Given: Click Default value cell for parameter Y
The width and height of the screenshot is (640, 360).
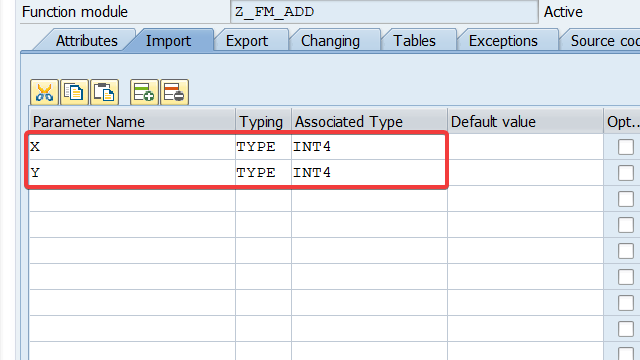Looking at the screenshot, I should (x=525, y=173).
